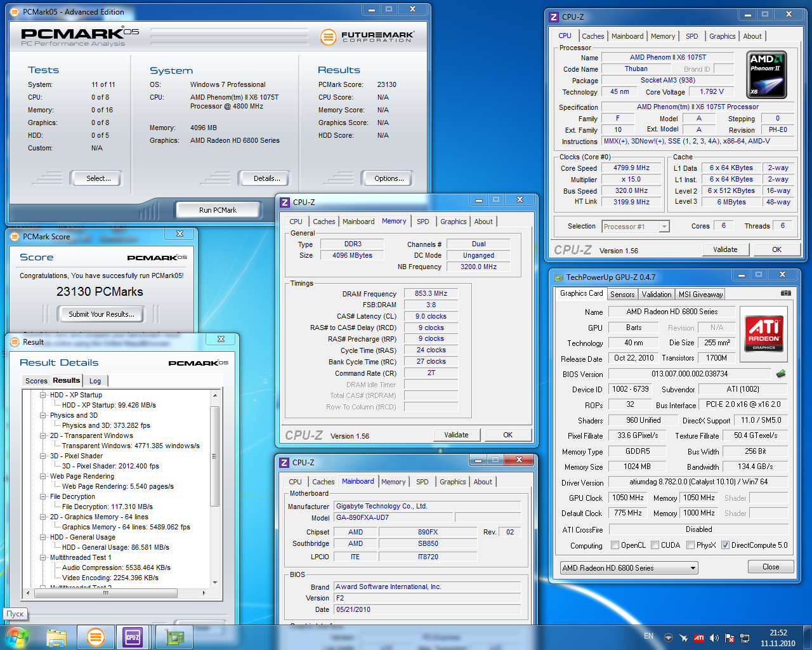
Task: Open the Action Center flag tray icon
Action: 730,637
